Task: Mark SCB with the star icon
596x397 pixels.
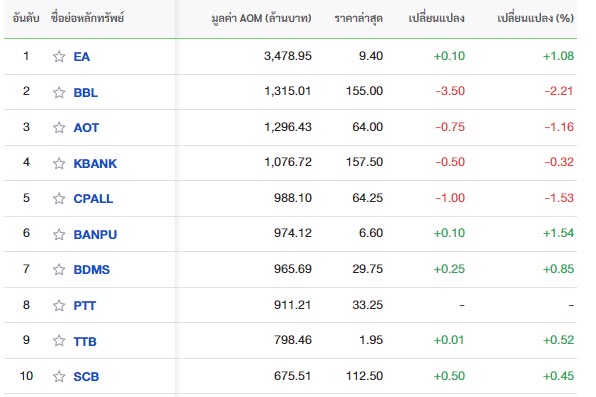Action: (59, 376)
